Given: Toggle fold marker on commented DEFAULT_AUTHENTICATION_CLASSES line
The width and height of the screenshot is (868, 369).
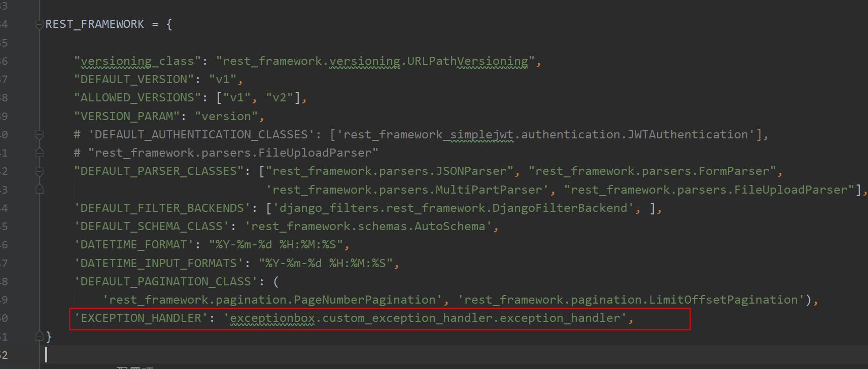Looking at the screenshot, I should pos(40,135).
